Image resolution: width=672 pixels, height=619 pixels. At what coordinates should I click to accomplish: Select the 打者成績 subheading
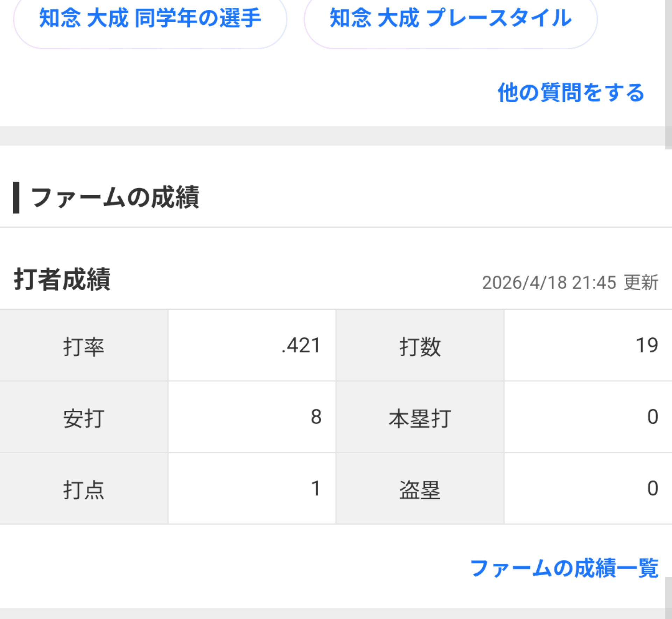pos(62,279)
